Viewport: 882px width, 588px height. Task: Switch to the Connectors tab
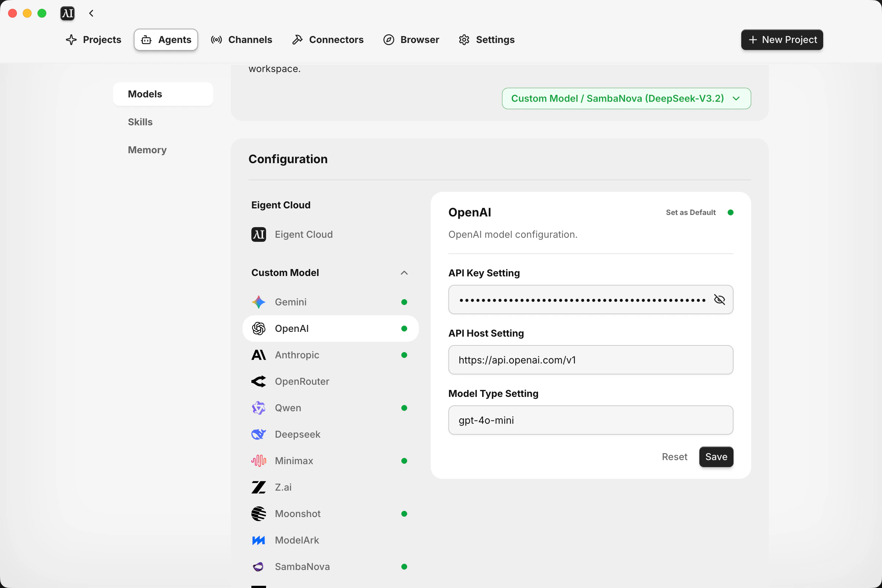(328, 40)
